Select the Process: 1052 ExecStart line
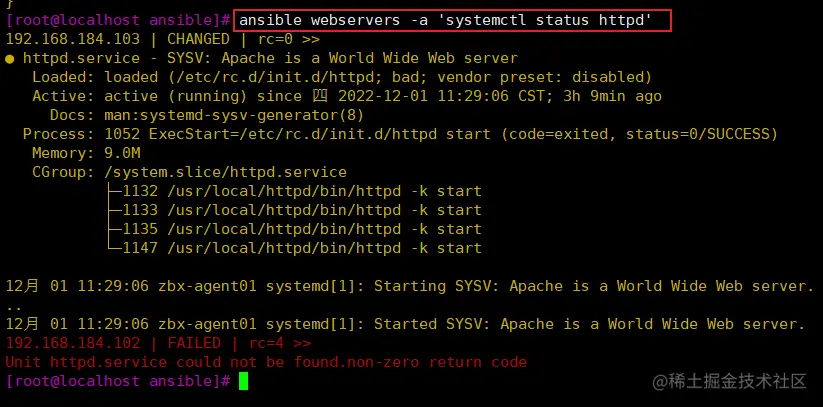This screenshot has width=823, height=407. coord(400,134)
